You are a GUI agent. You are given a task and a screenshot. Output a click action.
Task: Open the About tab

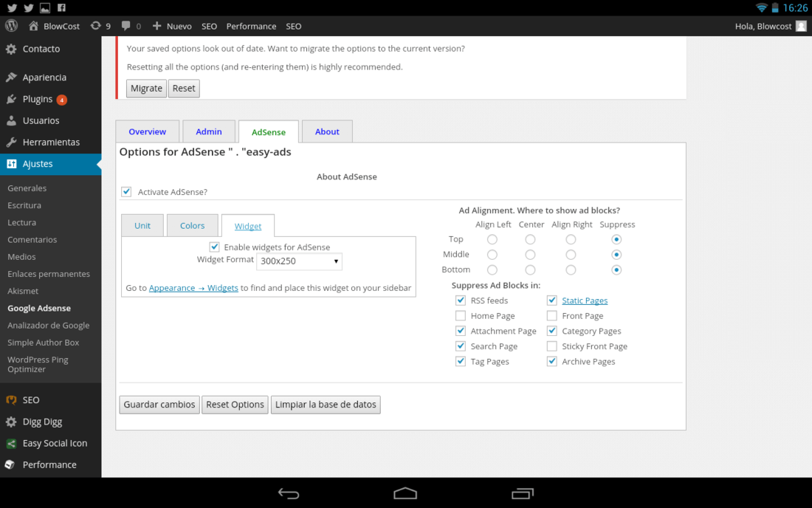[327, 131]
